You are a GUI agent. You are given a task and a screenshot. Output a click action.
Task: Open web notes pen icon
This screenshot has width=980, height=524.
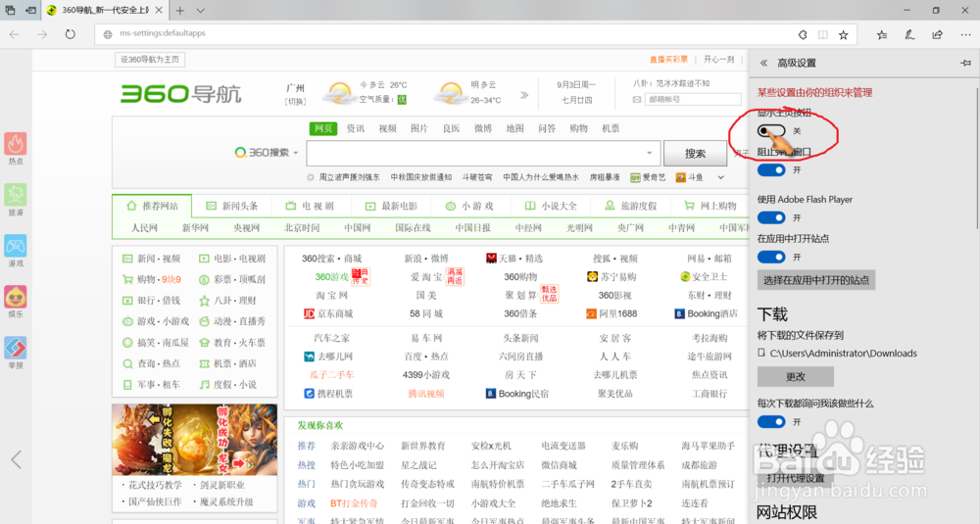[909, 35]
